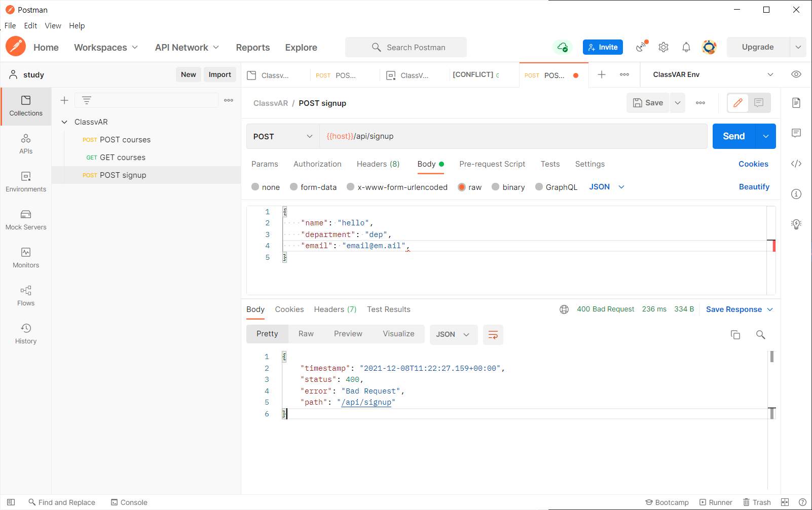Open History sidebar panel
The width and height of the screenshot is (812, 510).
pyautogui.click(x=26, y=334)
